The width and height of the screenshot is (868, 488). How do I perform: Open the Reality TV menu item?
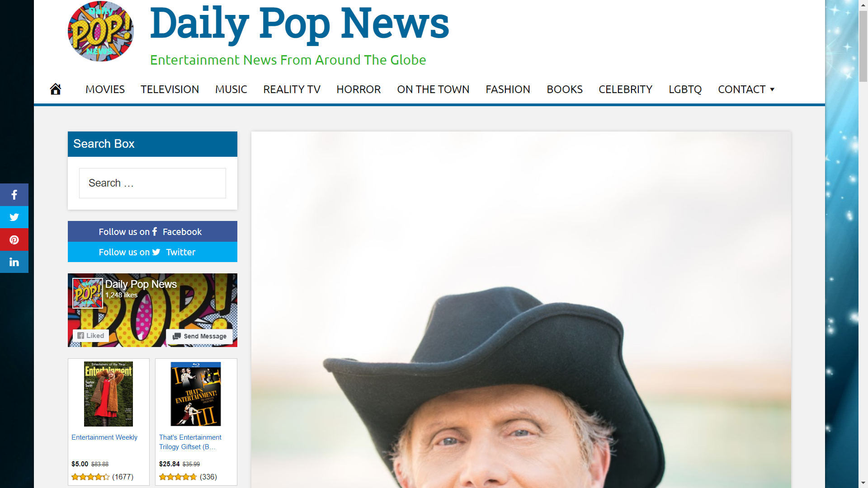click(x=292, y=89)
